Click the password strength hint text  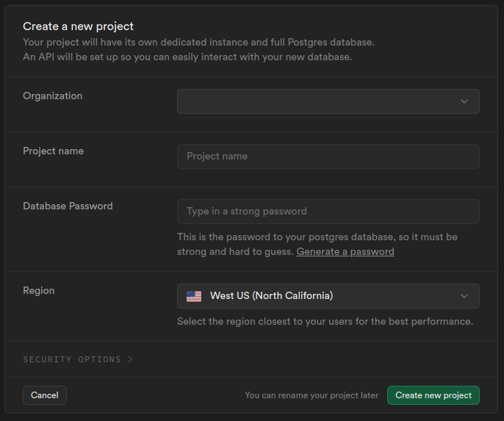317,244
